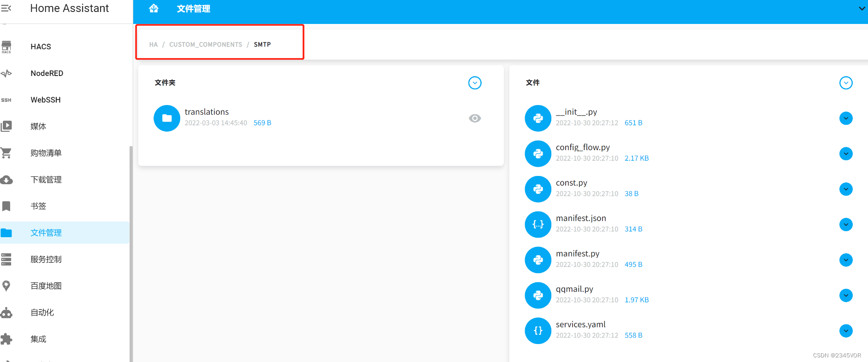Click the server icon beside 服务控制
Screen dimensions: 868x362
coord(6,259)
